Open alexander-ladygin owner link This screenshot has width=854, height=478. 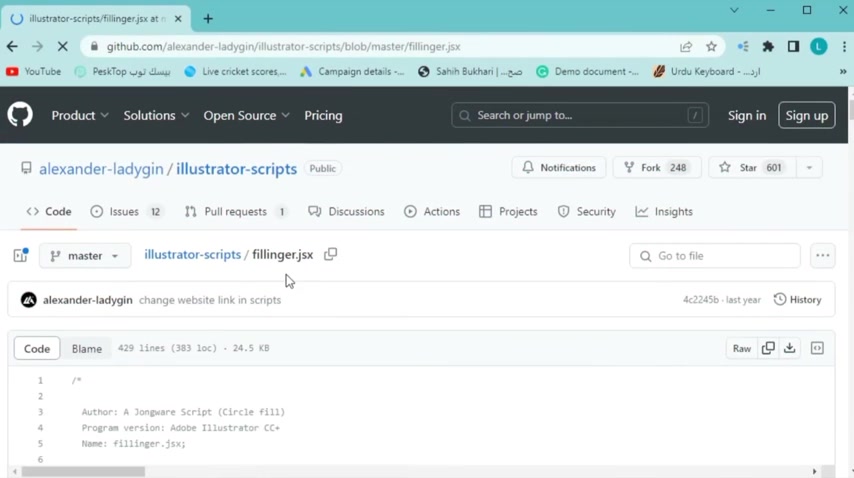click(x=101, y=169)
